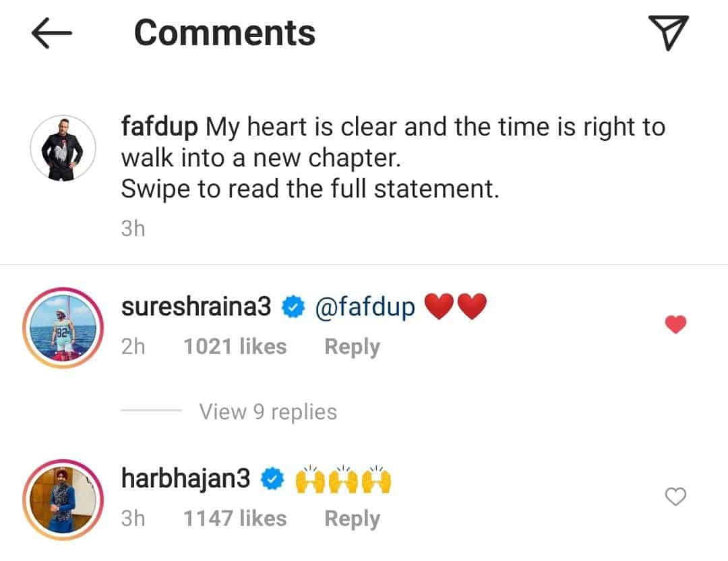Unlike sureshraina3's comment with red heart
Image resolution: width=728 pixels, height=561 pixels.
point(675,326)
